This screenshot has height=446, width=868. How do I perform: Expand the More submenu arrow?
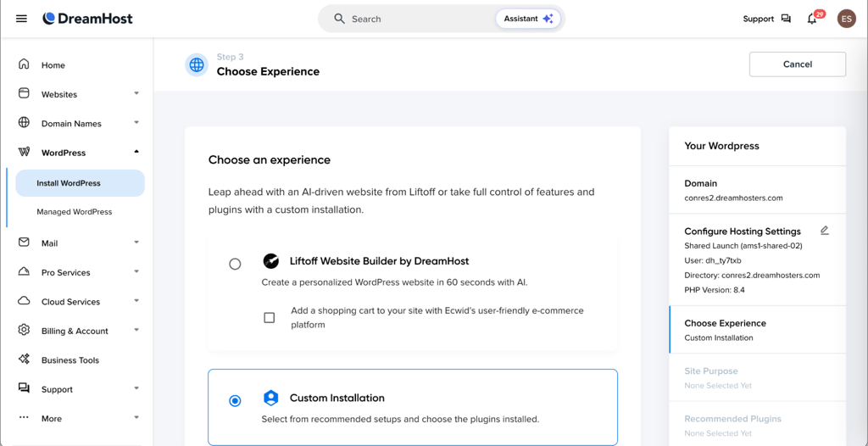136,418
